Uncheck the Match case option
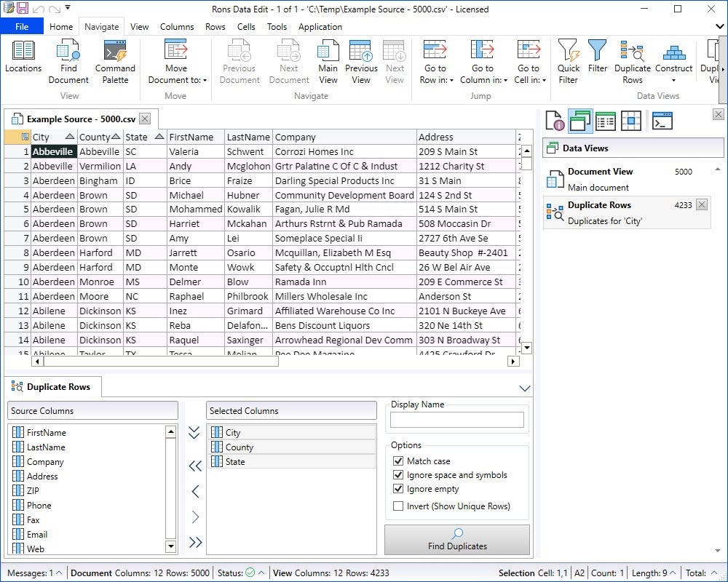 (x=398, y=461)
